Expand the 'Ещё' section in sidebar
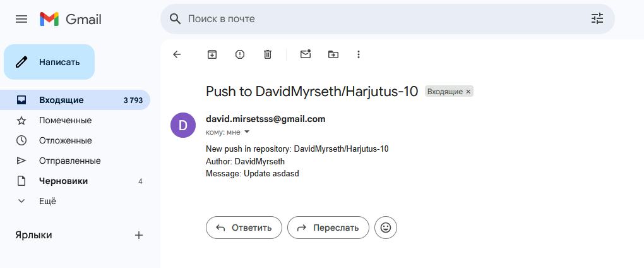The image size is (644, 268). tap(47, 201)
